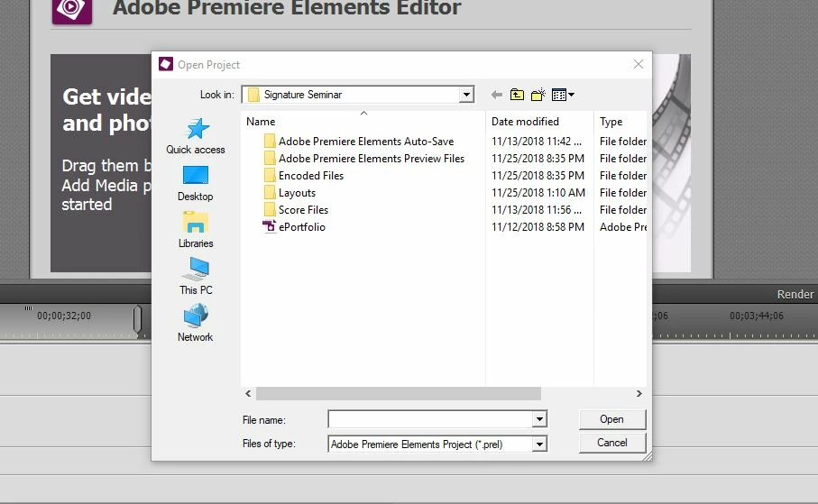Choose This PC in the sidebar

(196, 277)
